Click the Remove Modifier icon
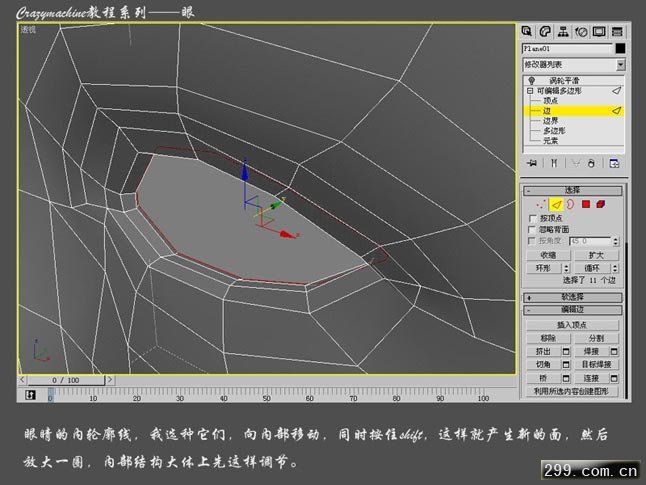The width and height of the screenshot is (646, 485). pyautogui.click(x=591, y=164)
